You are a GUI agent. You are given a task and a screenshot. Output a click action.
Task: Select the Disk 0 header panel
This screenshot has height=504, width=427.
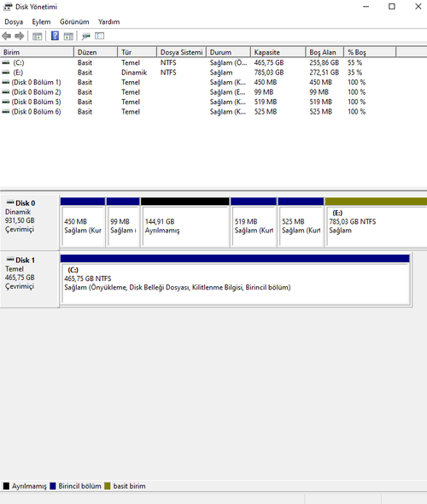[x=30, y=222]
